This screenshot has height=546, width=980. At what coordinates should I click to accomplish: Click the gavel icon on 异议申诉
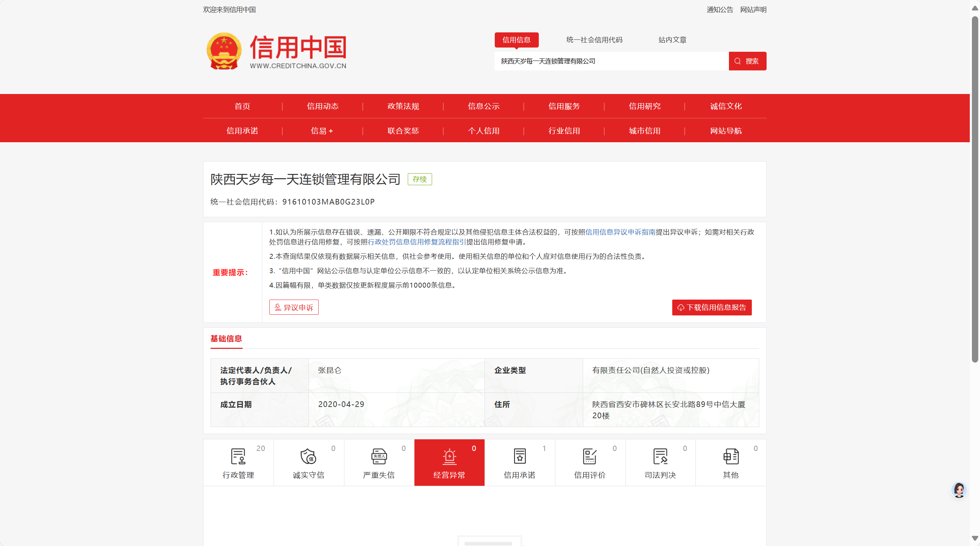(278, 307)
